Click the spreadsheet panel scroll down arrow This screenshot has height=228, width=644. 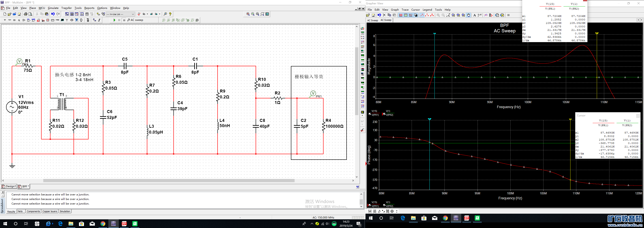click(361, 207)
